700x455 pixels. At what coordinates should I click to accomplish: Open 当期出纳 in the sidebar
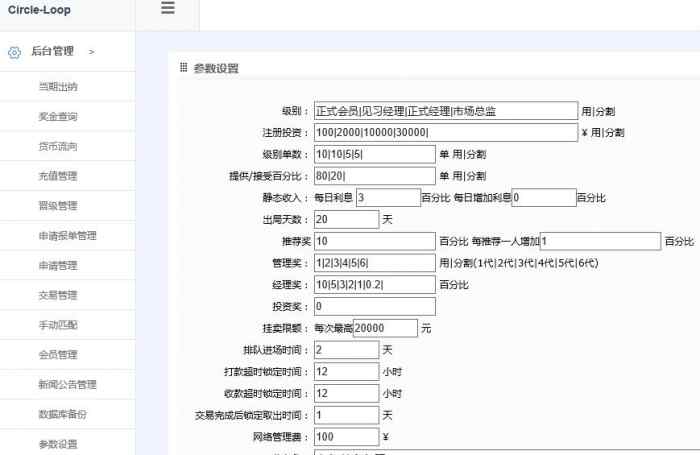coord(58,86)
